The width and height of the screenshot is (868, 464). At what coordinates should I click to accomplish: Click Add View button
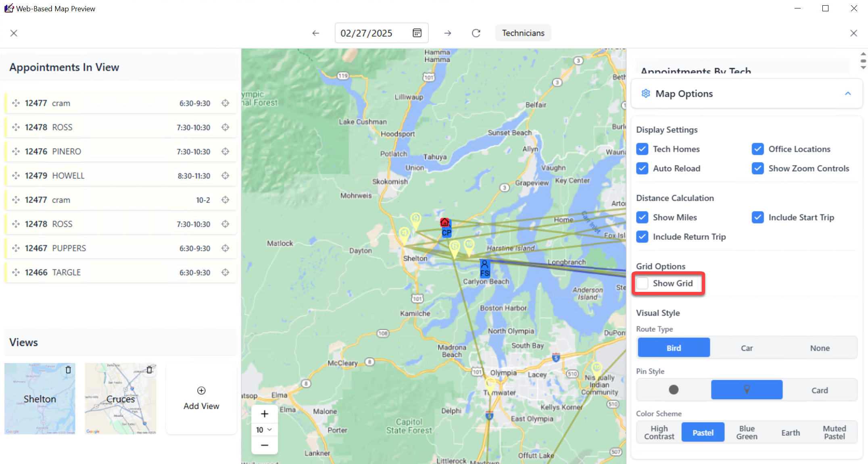[x=201, y=398]
